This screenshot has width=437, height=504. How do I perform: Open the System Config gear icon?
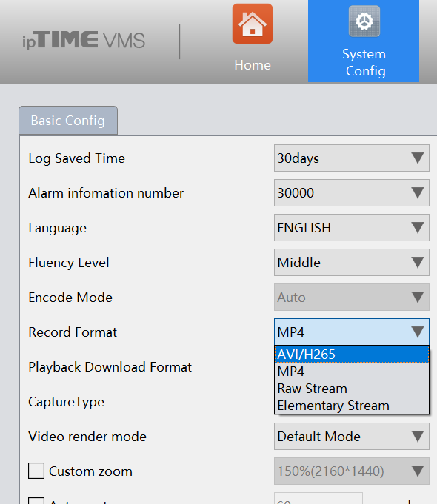pos(364,21)
